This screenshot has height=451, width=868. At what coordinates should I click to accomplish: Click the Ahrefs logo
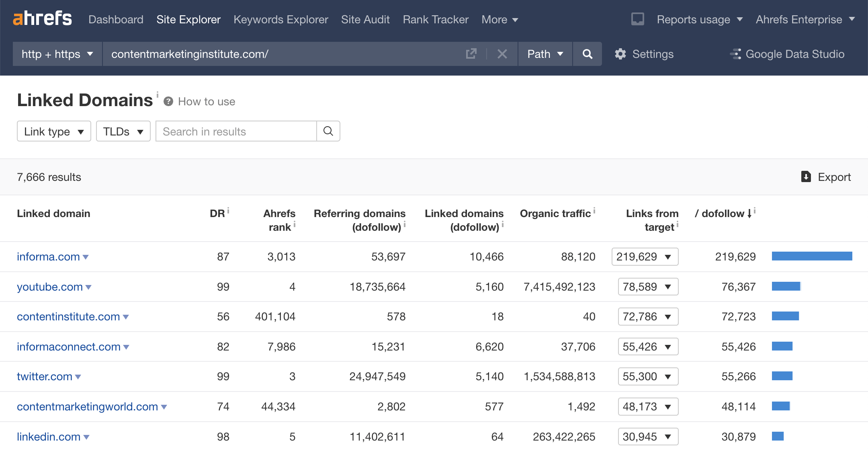coord(42,18)
